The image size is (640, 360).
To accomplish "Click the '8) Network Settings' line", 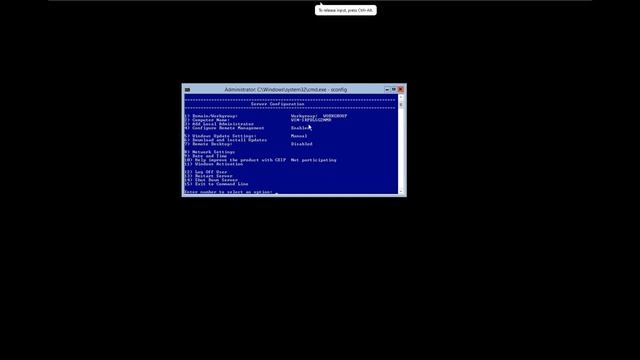I will coord(209,152).
